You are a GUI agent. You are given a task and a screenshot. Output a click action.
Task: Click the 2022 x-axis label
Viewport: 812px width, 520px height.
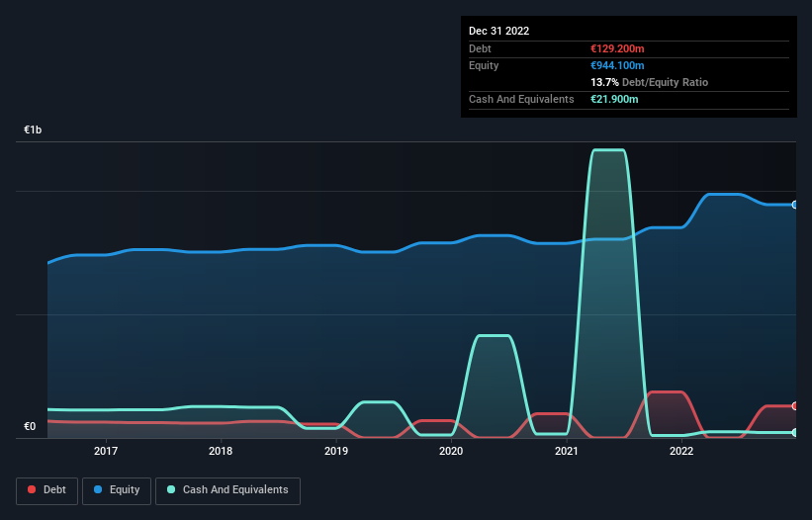(x=681, y=451)
